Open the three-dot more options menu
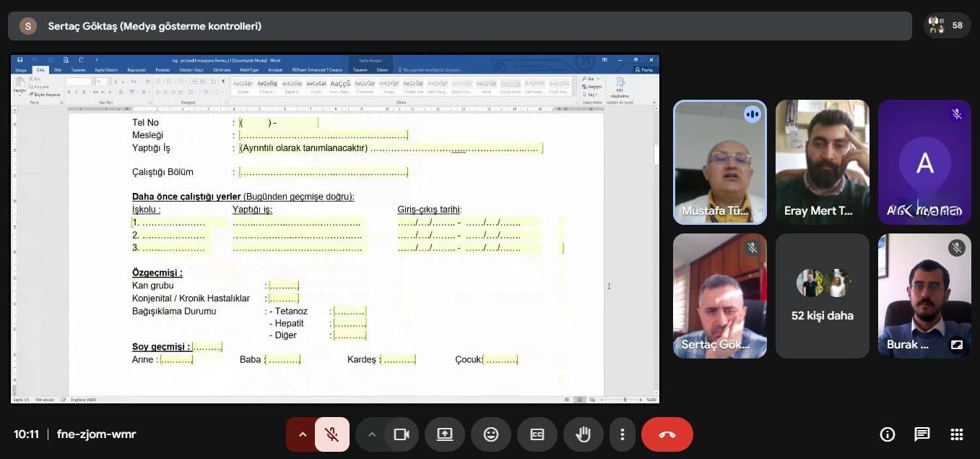This screenshot has height=459, width=980. point(622,434)
